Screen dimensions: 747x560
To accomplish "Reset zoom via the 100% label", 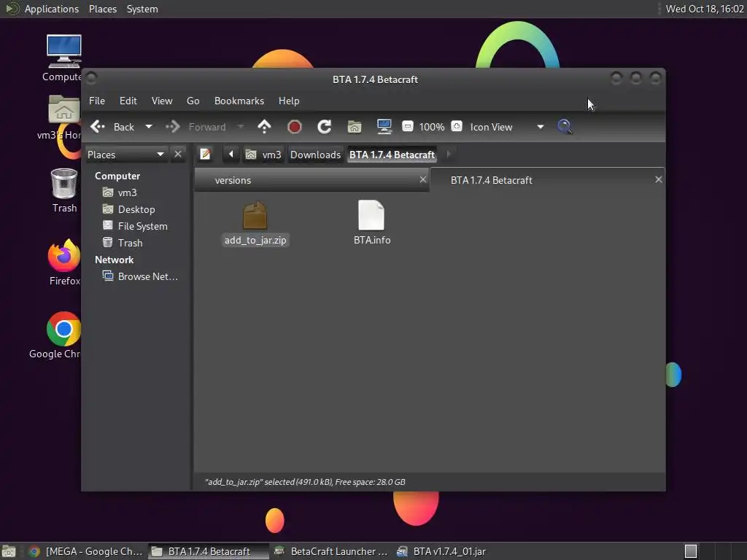I will pyautogui.click(x=432, y=127).
